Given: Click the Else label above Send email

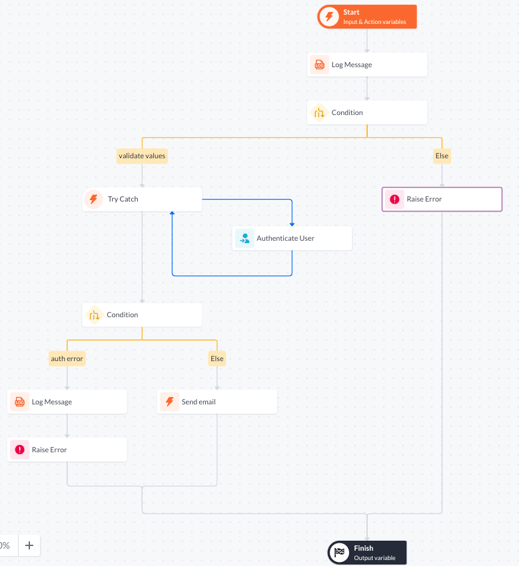Looking at the screenshot, I should [217, 359].
